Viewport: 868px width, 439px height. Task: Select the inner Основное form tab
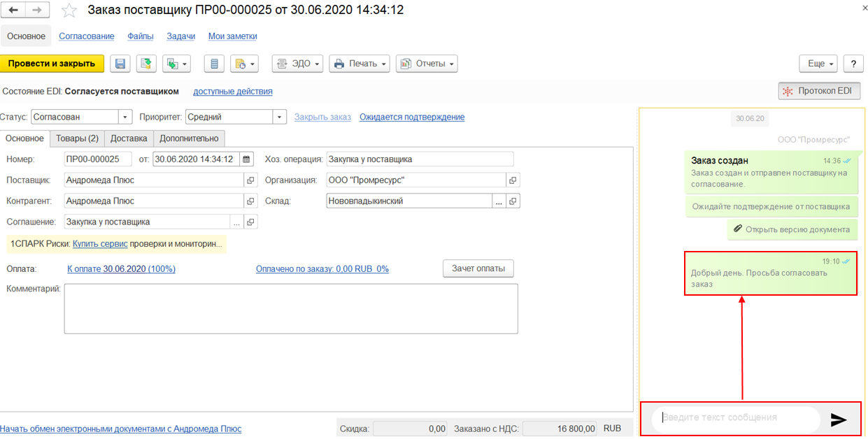click(x=26, y=138)
